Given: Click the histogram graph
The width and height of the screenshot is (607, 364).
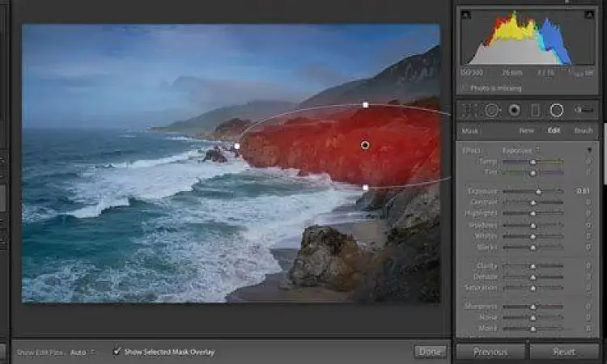Looking at the screenshot, I should tap(527, 38).
